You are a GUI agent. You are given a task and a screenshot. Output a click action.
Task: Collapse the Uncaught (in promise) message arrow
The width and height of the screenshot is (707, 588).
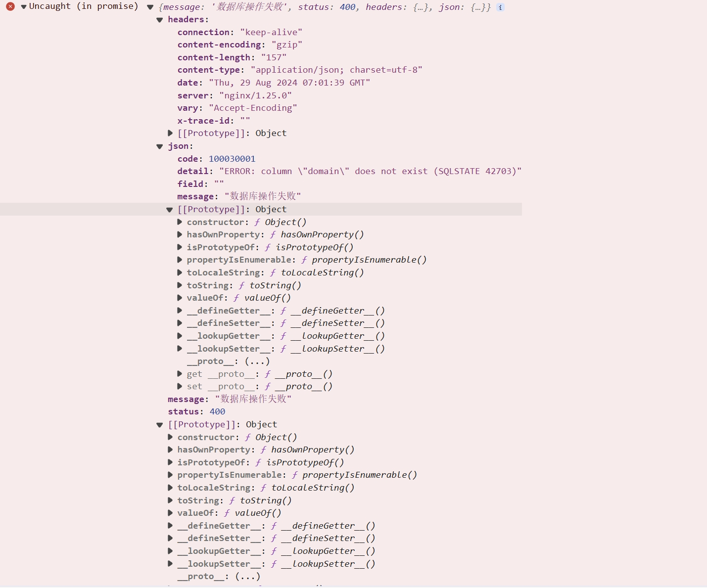(23, 7)
